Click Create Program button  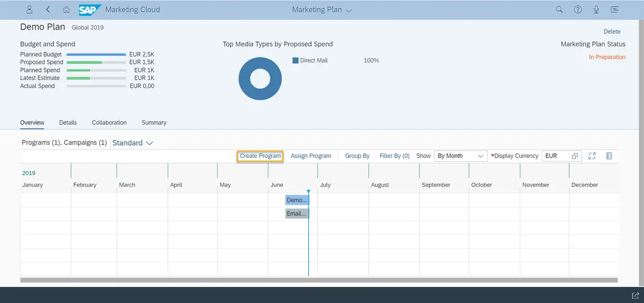[260, 156]
